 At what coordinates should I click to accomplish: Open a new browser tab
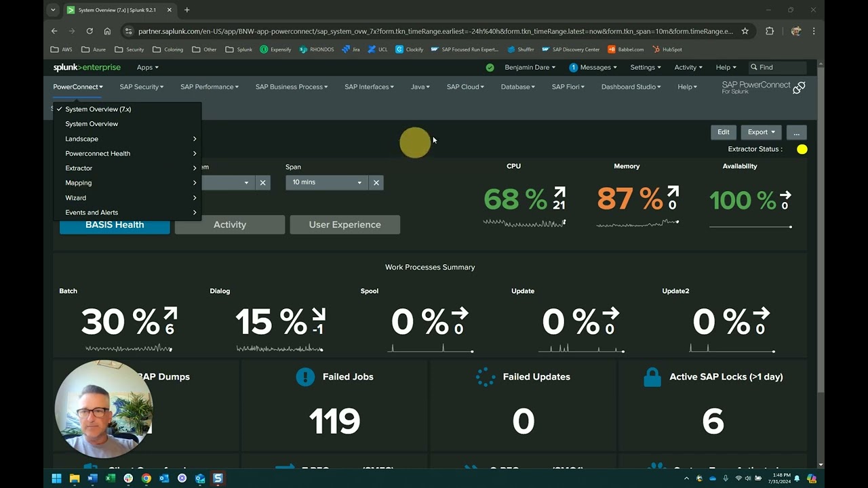point(187,10)
